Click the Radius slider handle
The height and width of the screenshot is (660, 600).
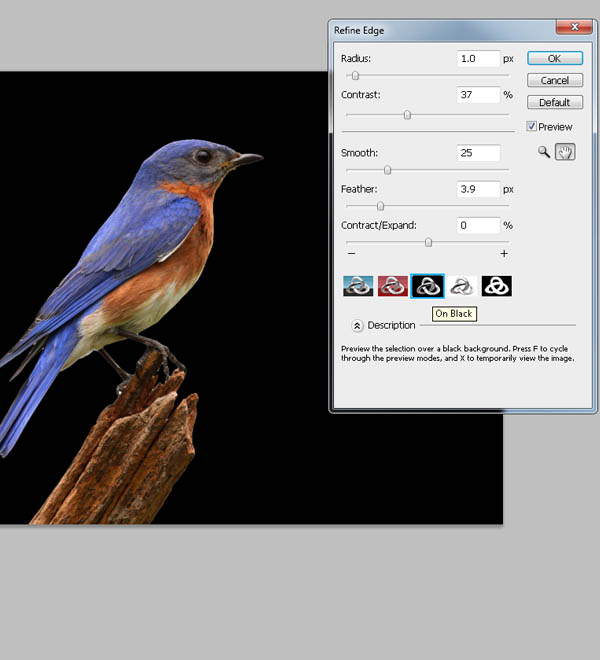point(355,76)
